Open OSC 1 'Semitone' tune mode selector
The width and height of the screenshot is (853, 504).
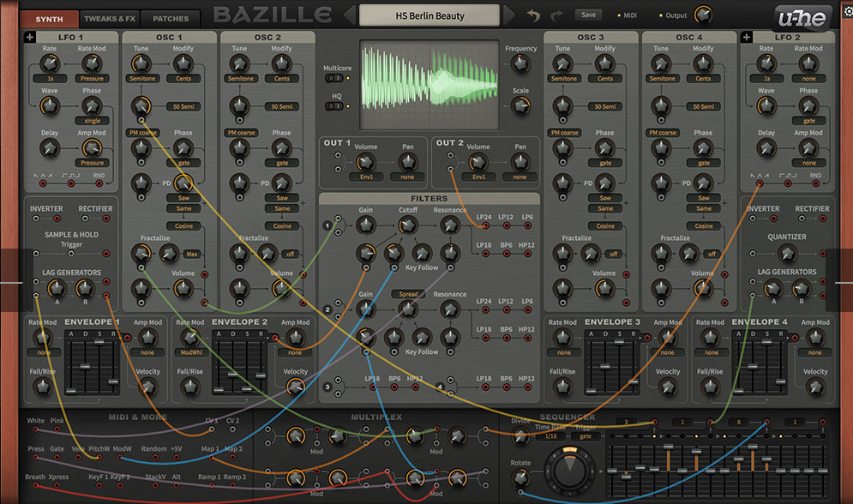(142, 79)
